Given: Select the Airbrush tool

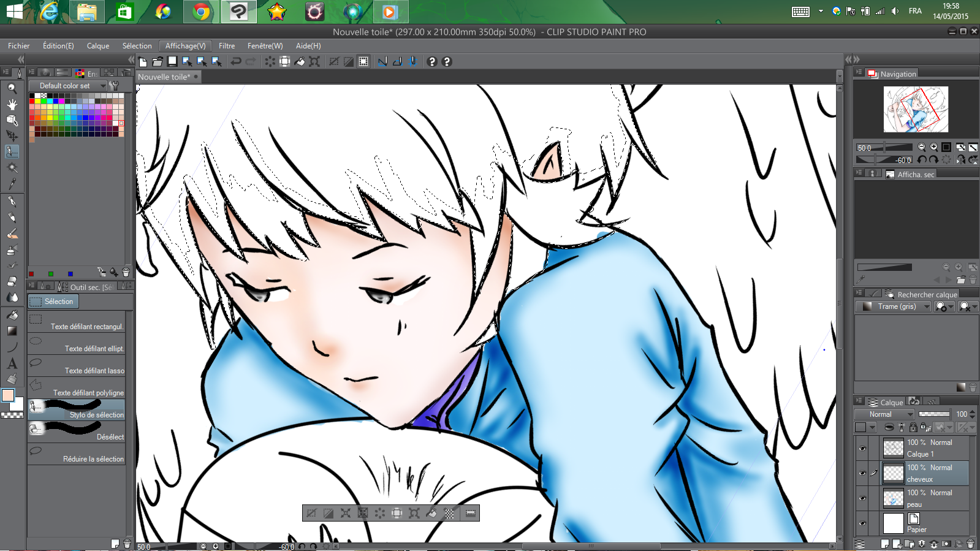Looking at the screenshot, I should pyautogui.click(x=12, y=249).
